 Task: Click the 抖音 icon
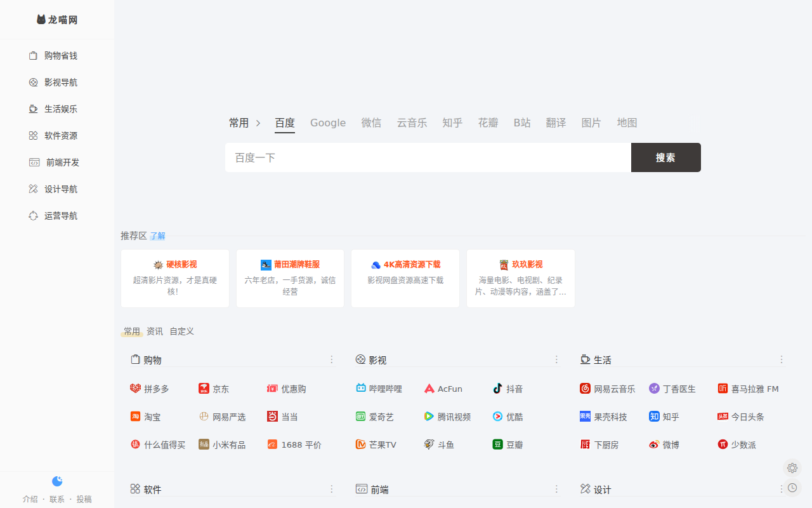click(x=498, y=389)
